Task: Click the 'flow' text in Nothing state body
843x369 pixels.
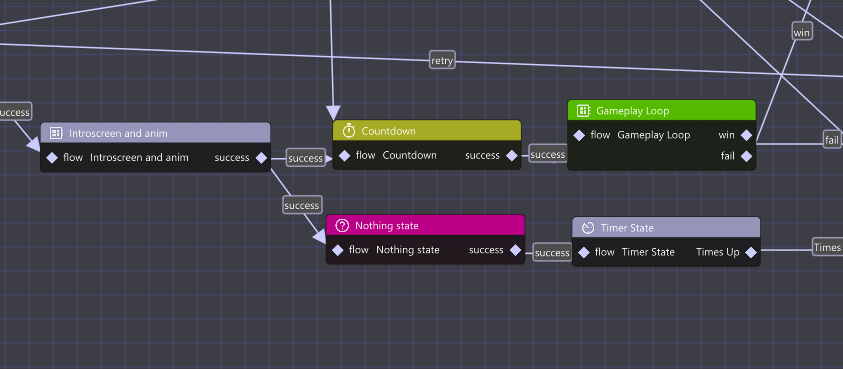Action: point(359,250)
